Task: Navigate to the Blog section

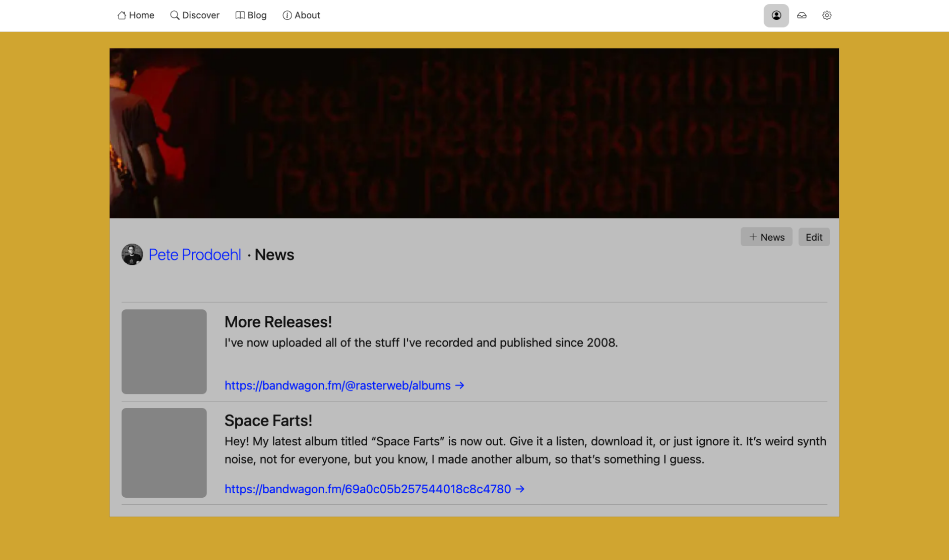Action: pyautogui.click(x=256, y=15)
